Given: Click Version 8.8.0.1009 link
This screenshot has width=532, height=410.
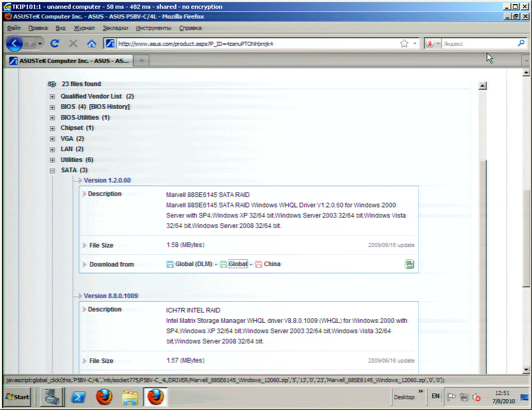Looking at the screenshot, I should (111, 296).
